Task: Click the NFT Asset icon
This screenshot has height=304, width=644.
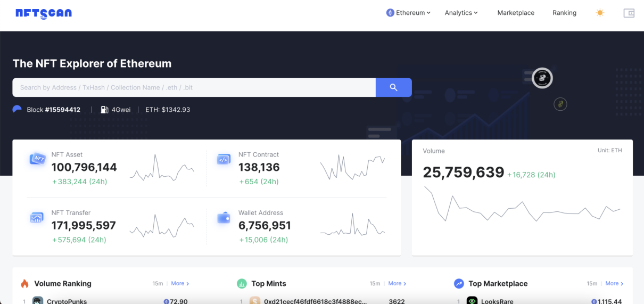Action: click(x=38, y=159)
